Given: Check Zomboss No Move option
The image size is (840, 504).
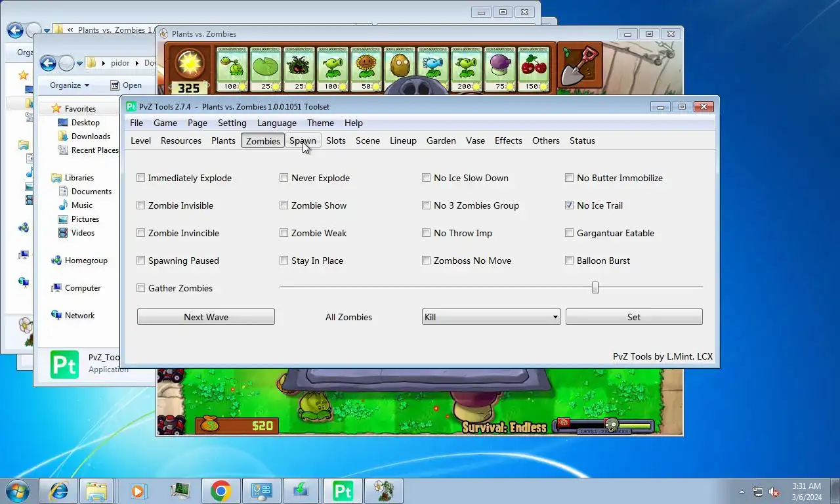Looking at the screenshot, I should 427,261.
